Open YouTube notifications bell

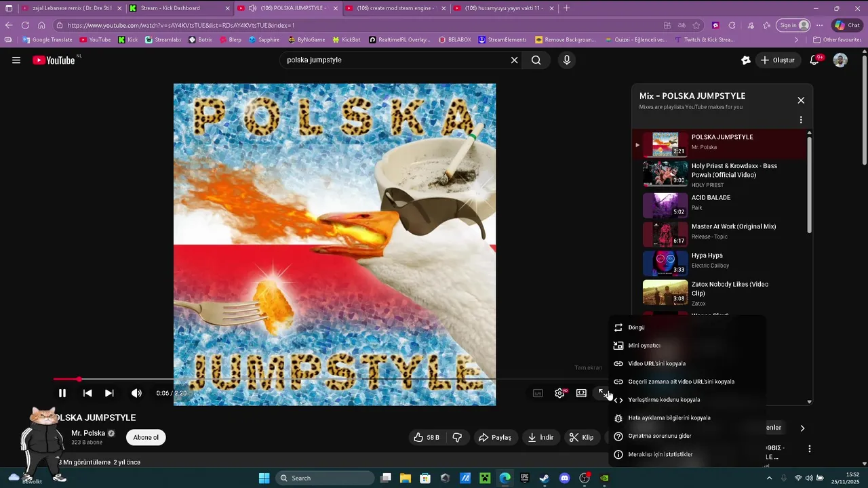point(815,60)
